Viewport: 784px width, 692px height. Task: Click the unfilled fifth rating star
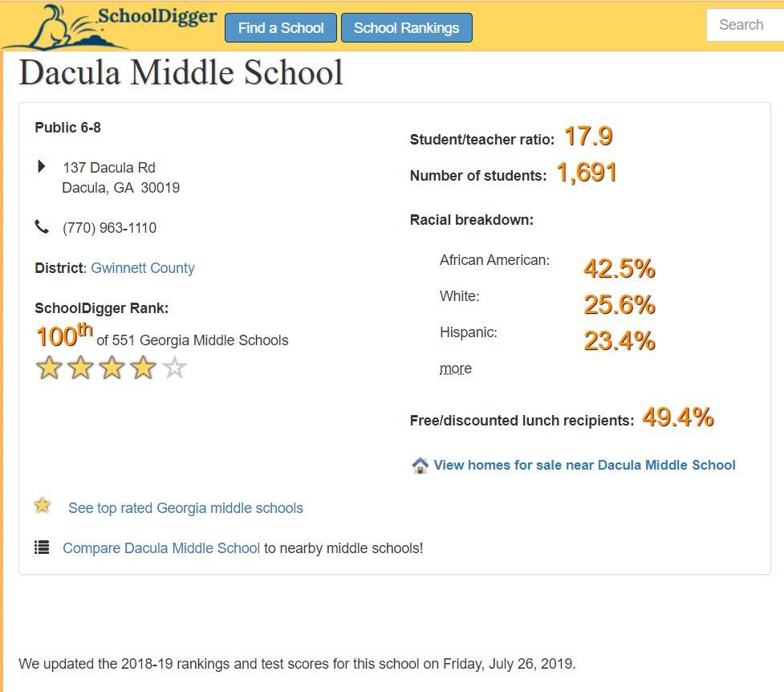point(174,367)
